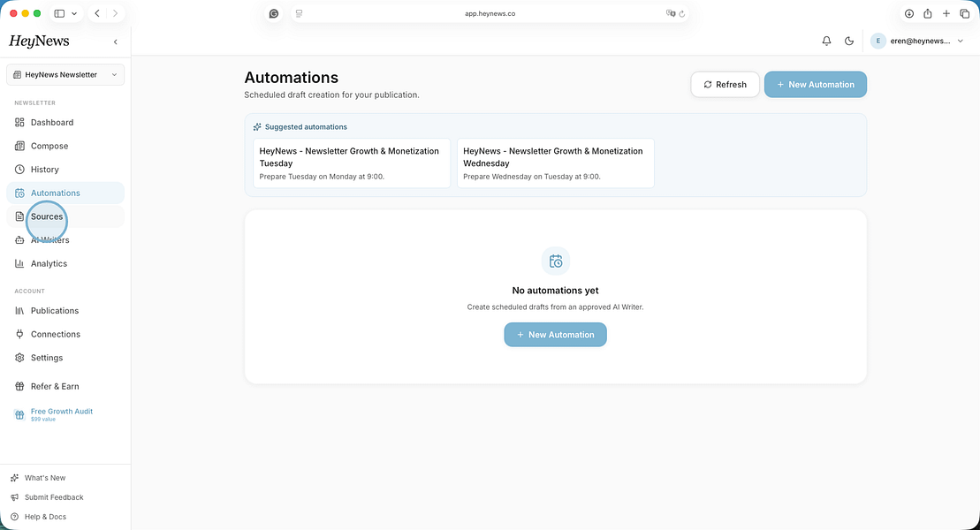Go to History in the sidebar
The width and height of the screenshot is (980, 530).
click(x=65, y=170)
